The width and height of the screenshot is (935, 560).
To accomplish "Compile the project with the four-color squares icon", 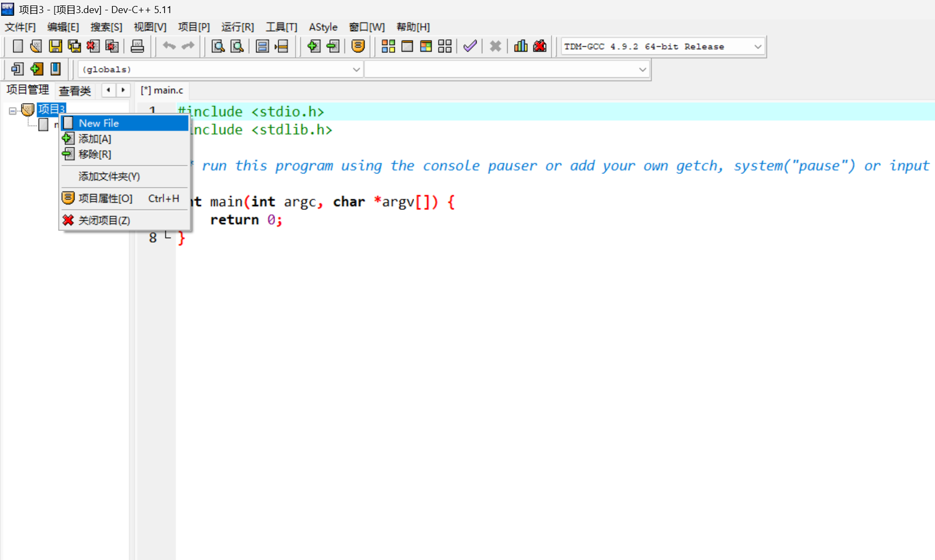I will (388, 46).
